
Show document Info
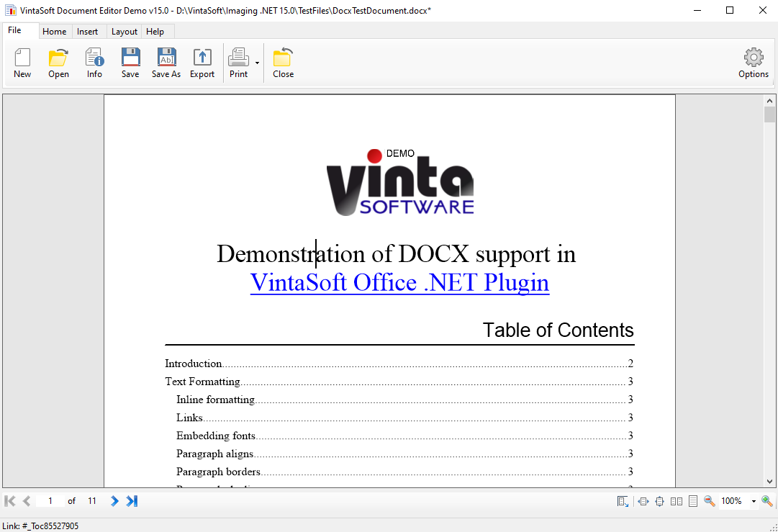94,63
